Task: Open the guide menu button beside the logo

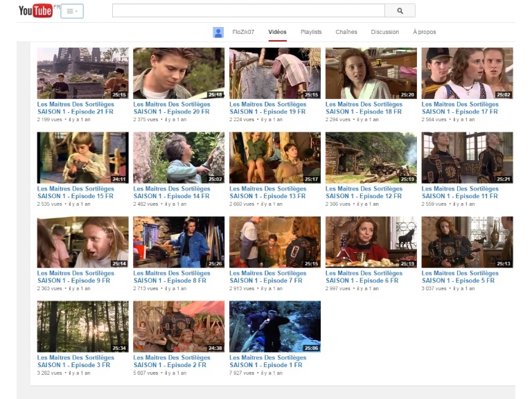Action: coord(72,11)
